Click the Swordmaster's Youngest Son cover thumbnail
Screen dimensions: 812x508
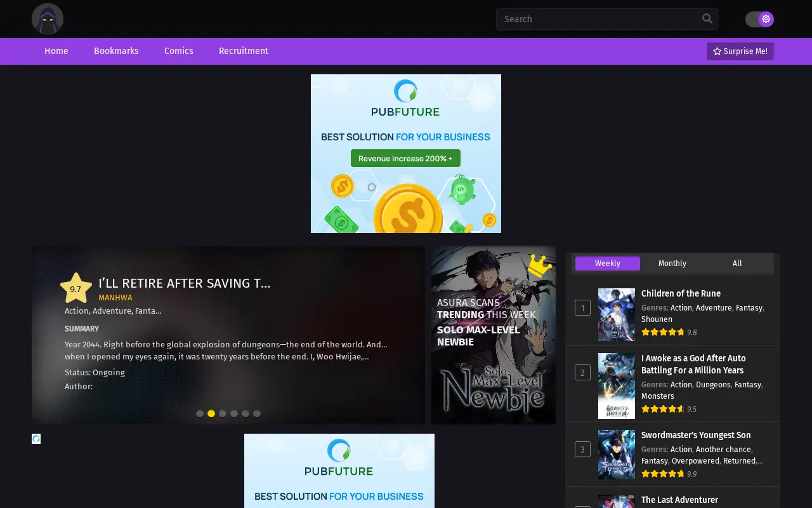617,455
